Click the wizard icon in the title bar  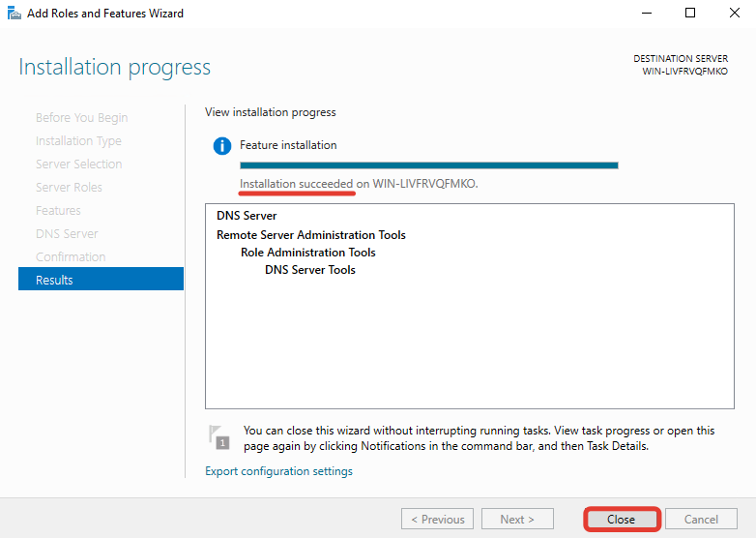coord(15,13)
